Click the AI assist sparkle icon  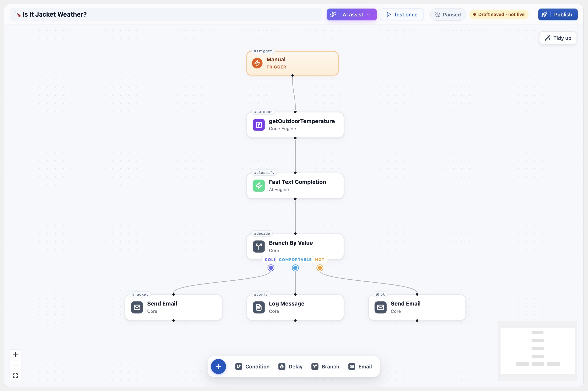coord(333,14)
